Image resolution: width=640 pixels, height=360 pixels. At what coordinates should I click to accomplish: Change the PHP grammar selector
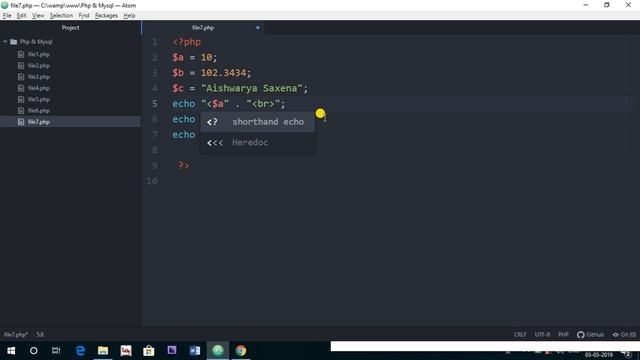(563, 334)
